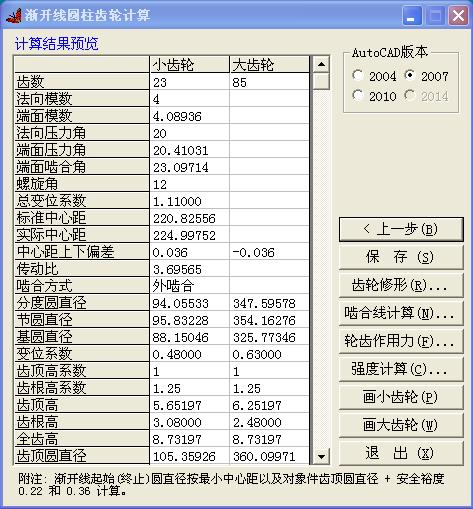Select AutoCAD version 2010
The height and width of the screenshot is (509, 473).
tap(358, 96)
